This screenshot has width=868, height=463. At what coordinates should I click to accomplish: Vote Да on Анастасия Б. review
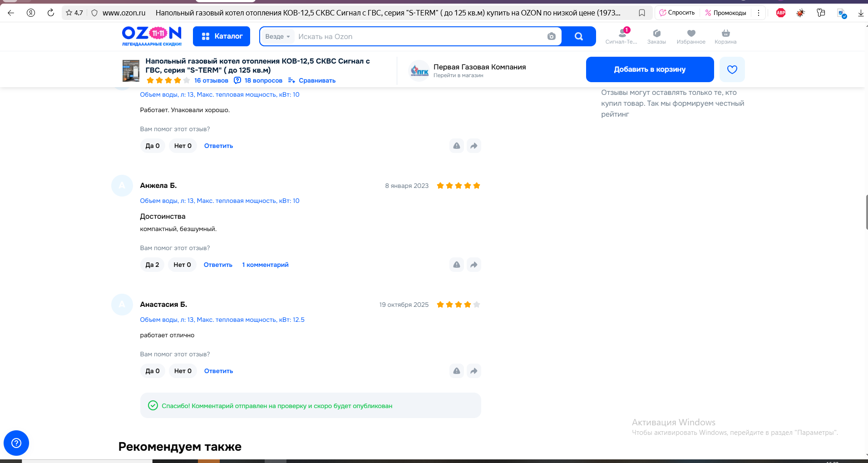pos(153,371)
